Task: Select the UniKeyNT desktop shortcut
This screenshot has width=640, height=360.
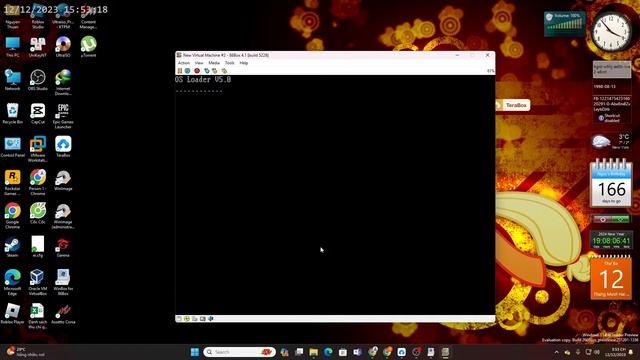Action: [38, 47]
